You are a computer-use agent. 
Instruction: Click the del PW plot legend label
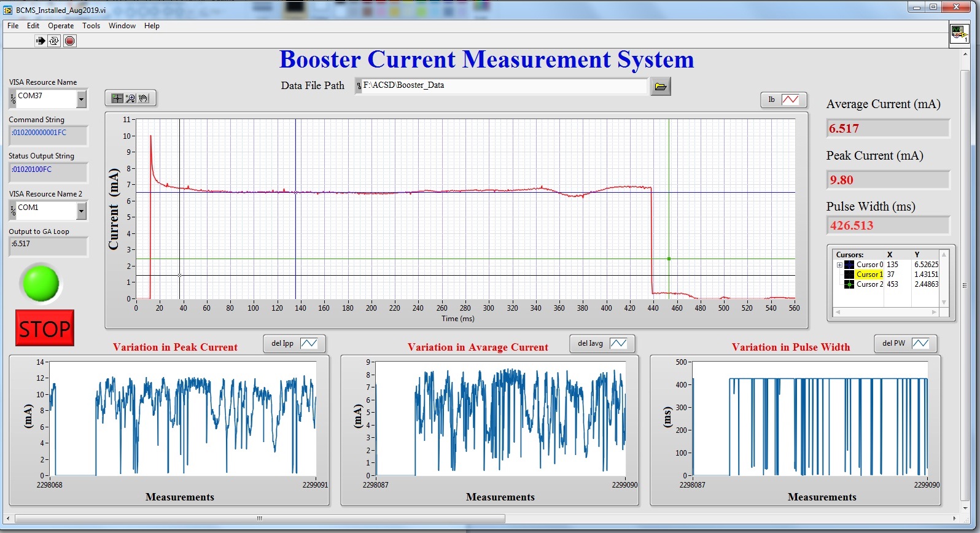(894, 343)
